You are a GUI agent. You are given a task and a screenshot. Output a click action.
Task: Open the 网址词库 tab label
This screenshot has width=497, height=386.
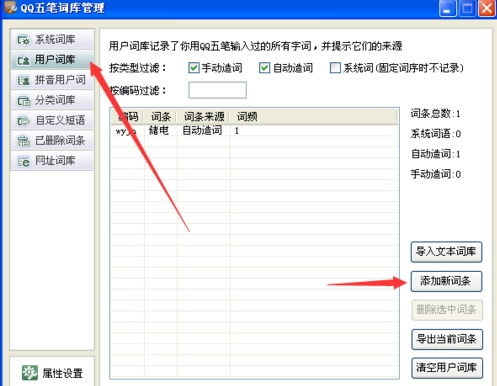tap(55, 161)
